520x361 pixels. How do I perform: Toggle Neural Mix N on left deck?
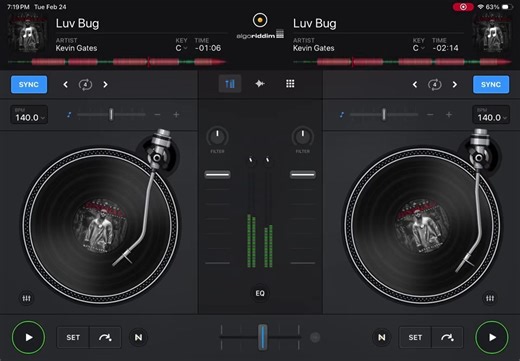tap(138, 337)
